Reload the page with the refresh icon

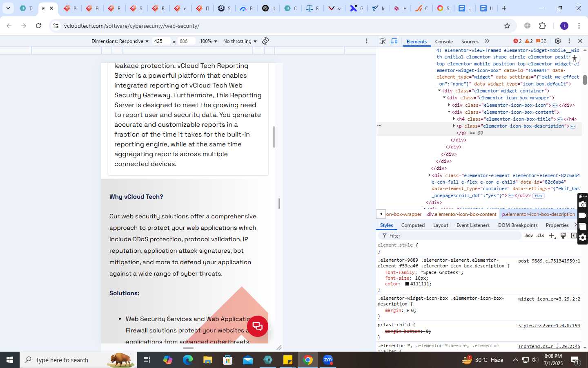[x=38, y=26]
